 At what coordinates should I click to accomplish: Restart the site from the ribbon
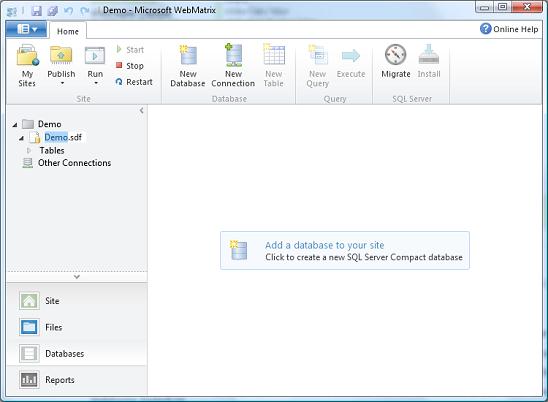coord(134,82)
